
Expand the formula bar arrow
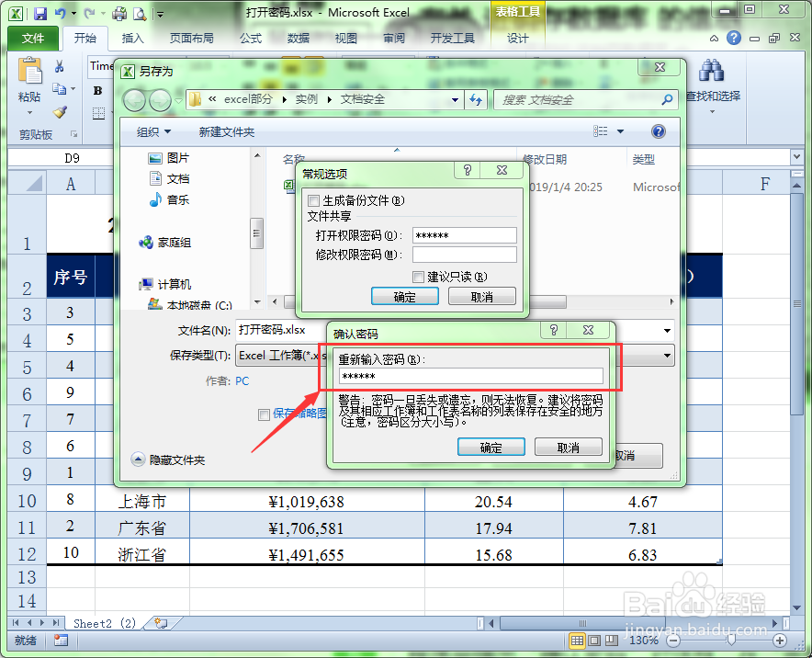pos(796,157)
